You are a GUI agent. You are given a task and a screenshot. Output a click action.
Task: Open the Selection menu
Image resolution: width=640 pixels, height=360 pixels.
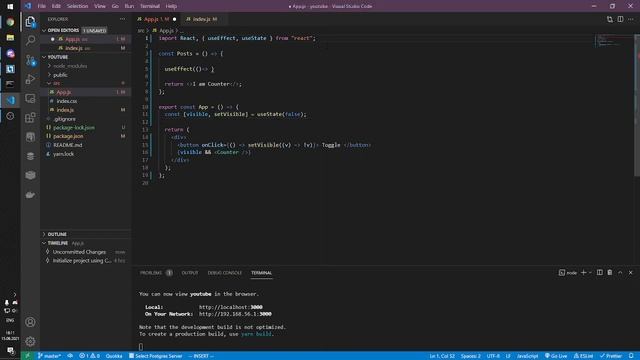[x=77, y=6]
